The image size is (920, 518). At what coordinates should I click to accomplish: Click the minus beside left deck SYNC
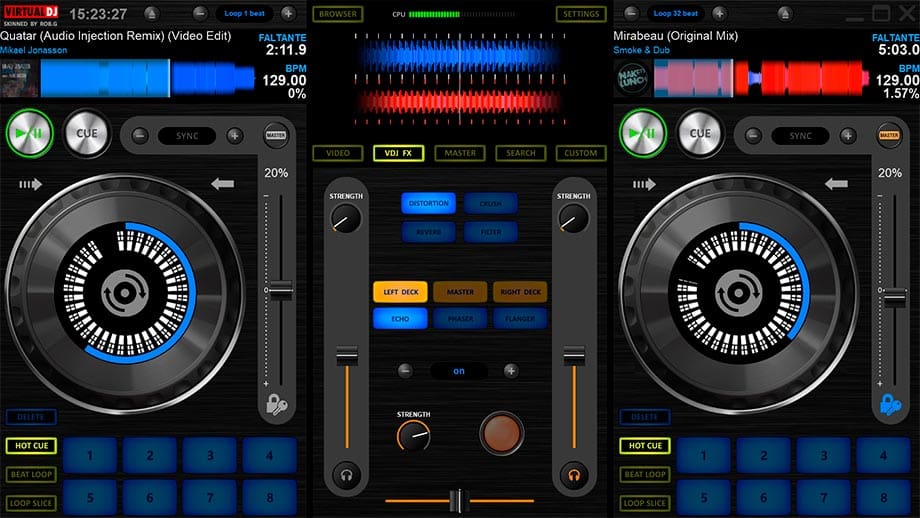click(140, 136)
